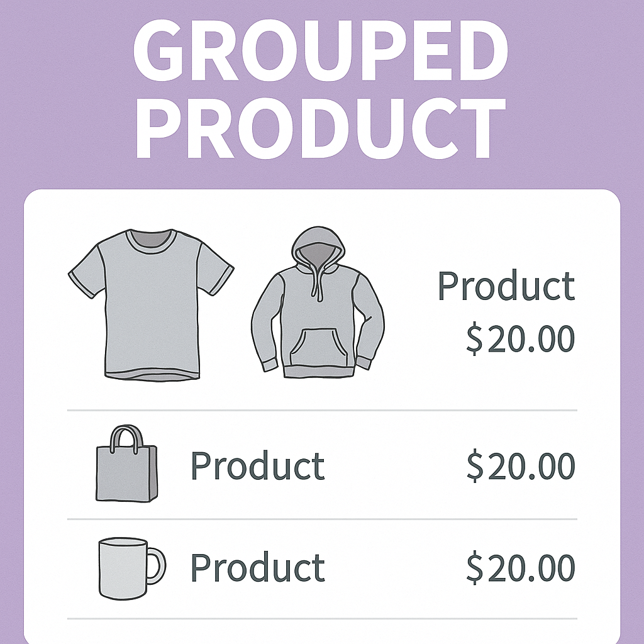
Task: Click the $20.00 price in mug row
Action: (521, 567)
